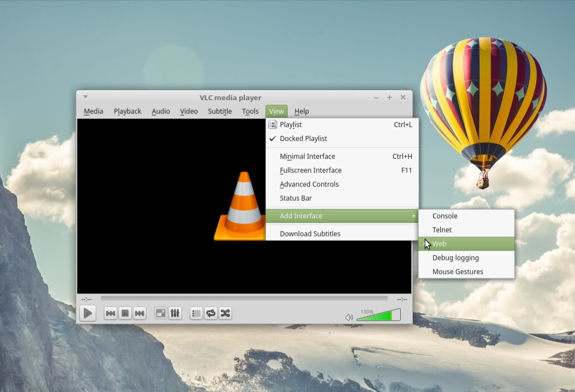The height and width of the screenshot is (392, 575).
Task: Click the remaining time label right of seekbar
Action: click(x=402, y=299)
